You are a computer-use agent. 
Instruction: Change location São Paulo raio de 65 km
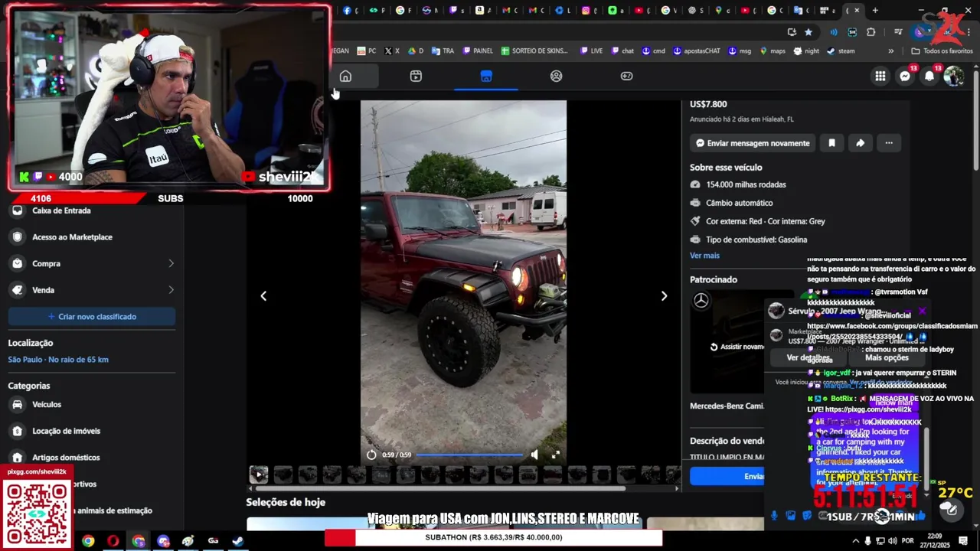[58, 360]
